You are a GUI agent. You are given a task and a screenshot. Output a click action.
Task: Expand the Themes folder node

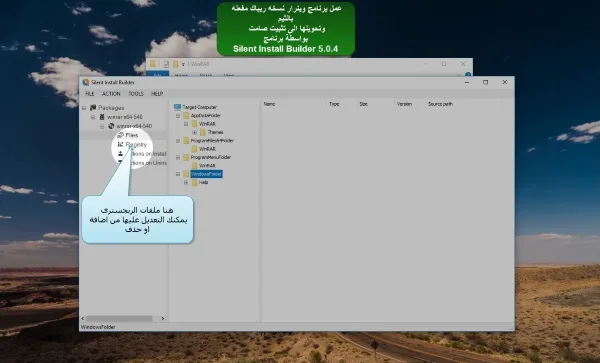(x=194, y=132)
